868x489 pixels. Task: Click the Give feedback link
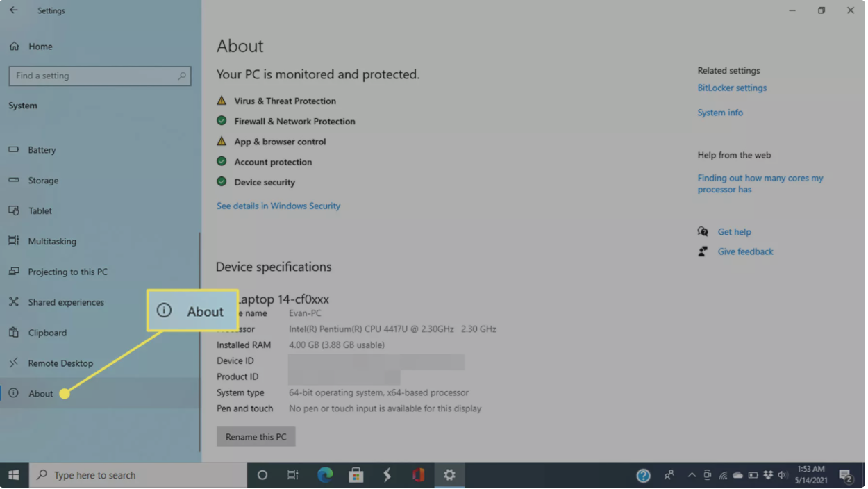[x=745, y=252]
